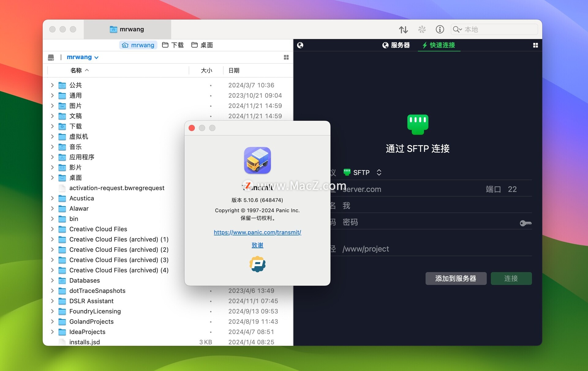
Task: Select activation-request.bwregrequest file icon
Action: coord(62,188)
